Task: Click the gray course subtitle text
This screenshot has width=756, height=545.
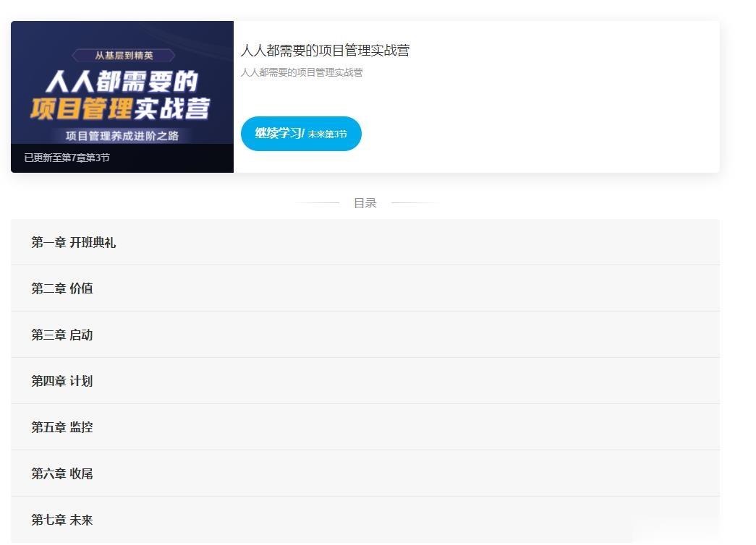Action: pyautogui.click(x=302, y=72)
